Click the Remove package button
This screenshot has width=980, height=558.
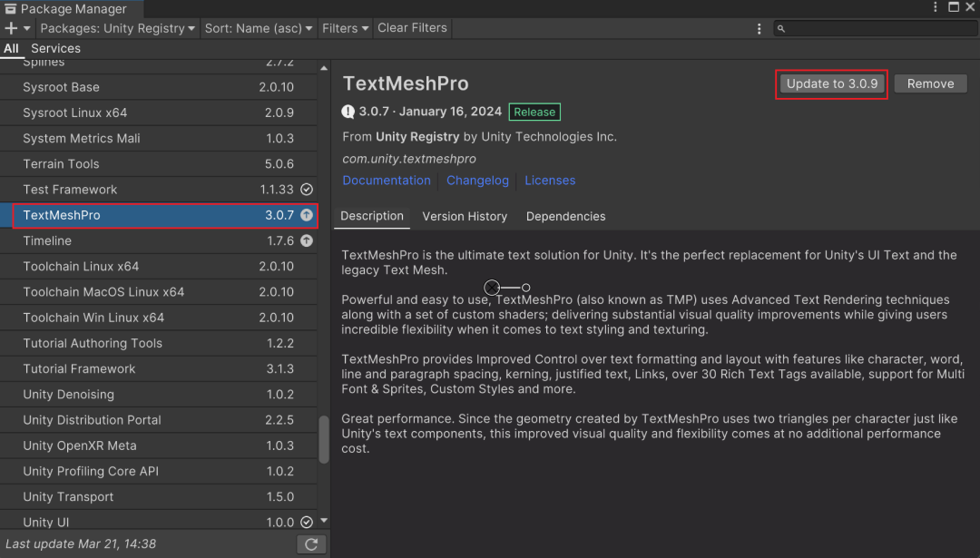coord(931,83)
